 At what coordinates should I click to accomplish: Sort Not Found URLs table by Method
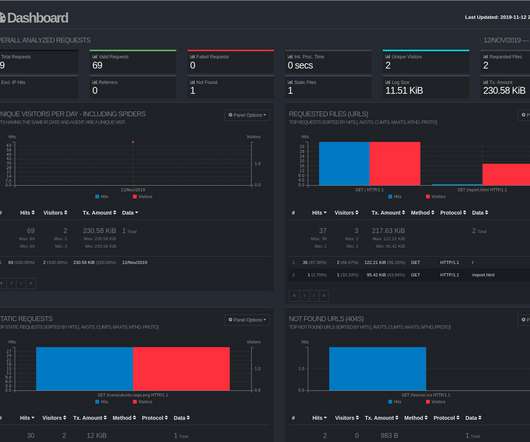(x=416, y=418)
